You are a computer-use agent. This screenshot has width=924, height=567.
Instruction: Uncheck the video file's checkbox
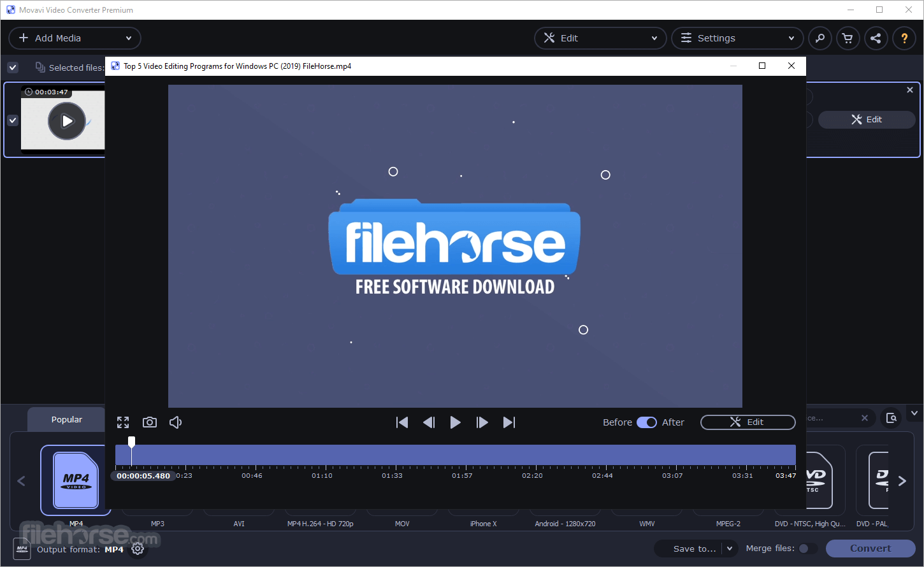tap(13, 120)
